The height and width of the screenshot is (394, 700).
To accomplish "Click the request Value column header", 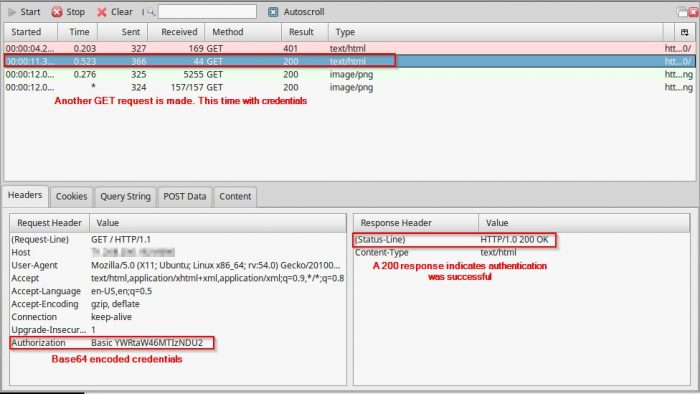I will coord(218,223).
